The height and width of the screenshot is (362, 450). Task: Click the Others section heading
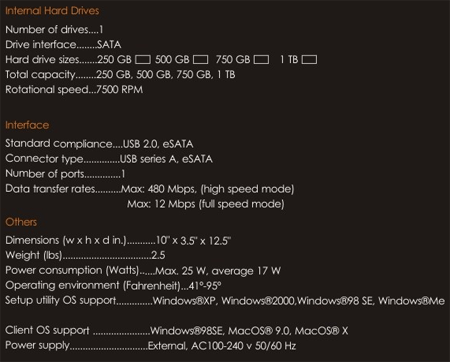tap(21, 222)
